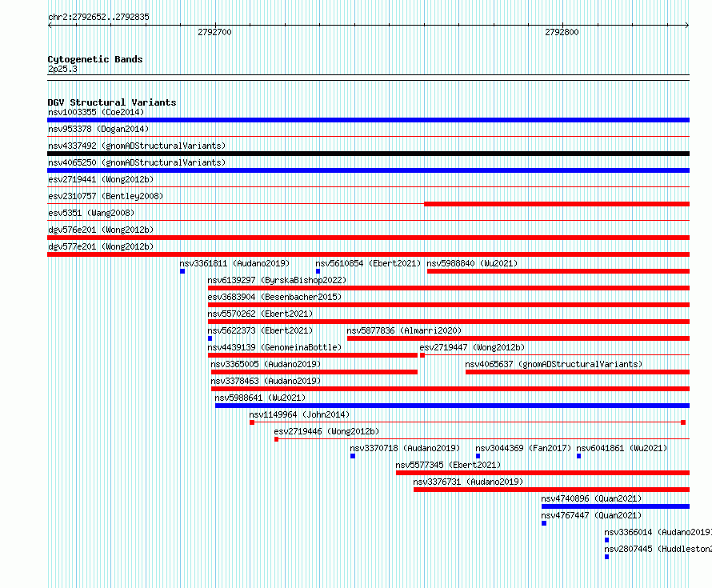712x588 pixels.
Task: Click nsv3376731 (Audano2019) label
Action: (x=468, y=482)
